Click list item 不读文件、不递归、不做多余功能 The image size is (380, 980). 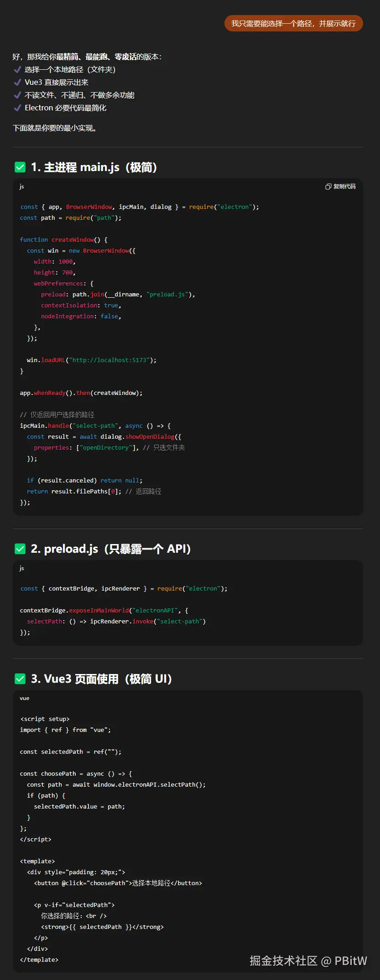coord(79,95)
